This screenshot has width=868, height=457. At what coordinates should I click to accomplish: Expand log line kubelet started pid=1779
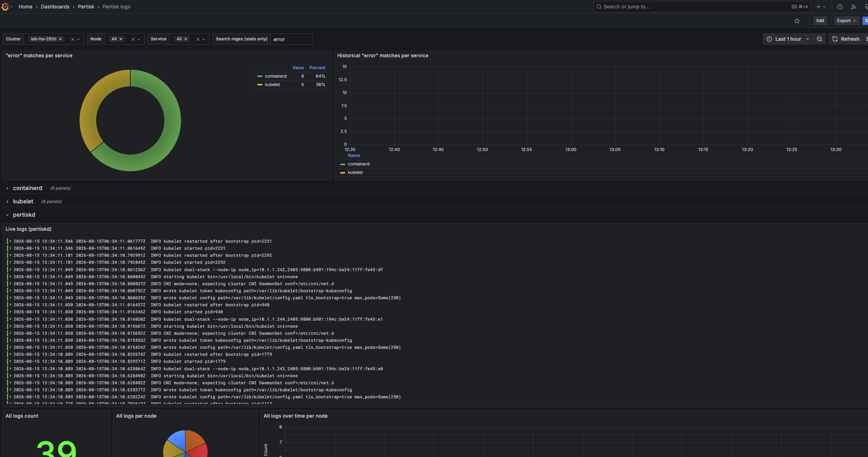[x=11, y=361]
